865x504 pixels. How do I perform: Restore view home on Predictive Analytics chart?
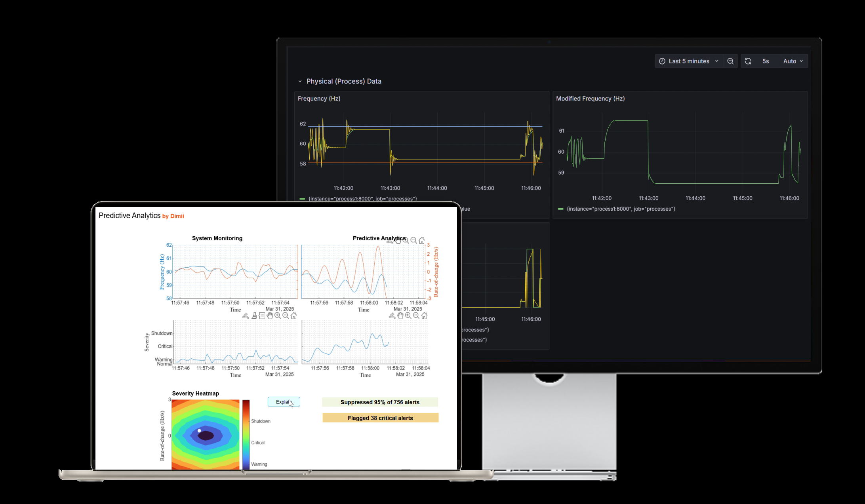point(422,240)
